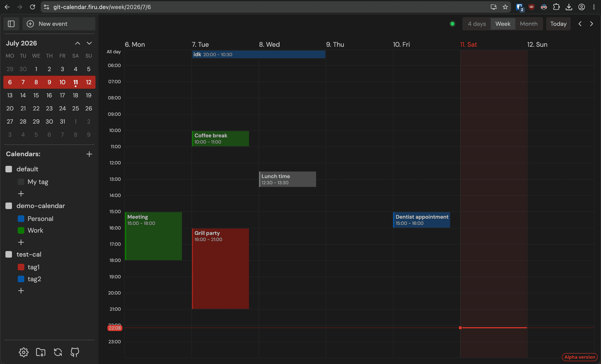Select July 23 in mini calendar
Screen dimensions: 601x364
[49, 109]
